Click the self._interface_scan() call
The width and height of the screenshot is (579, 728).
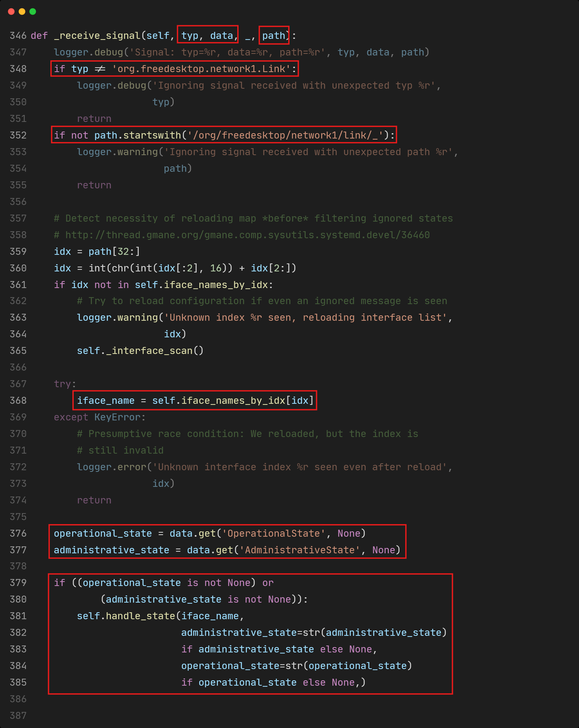[x=140, y=351]
